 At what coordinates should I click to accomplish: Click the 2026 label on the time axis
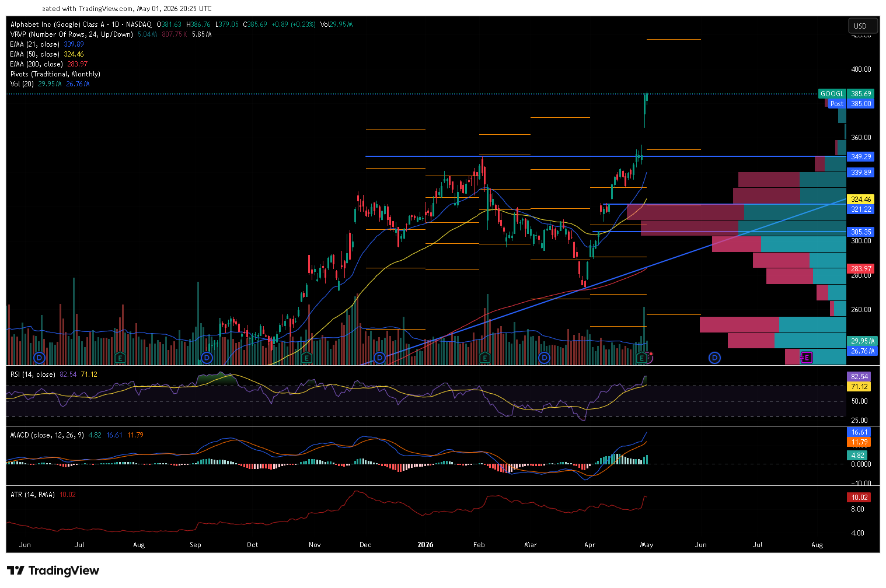coord(425,545)
